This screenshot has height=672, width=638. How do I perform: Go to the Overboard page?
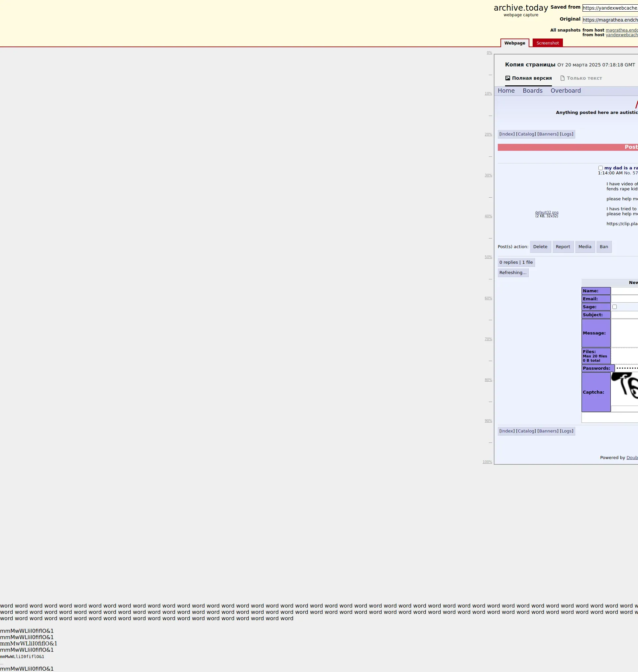[565, 91]
